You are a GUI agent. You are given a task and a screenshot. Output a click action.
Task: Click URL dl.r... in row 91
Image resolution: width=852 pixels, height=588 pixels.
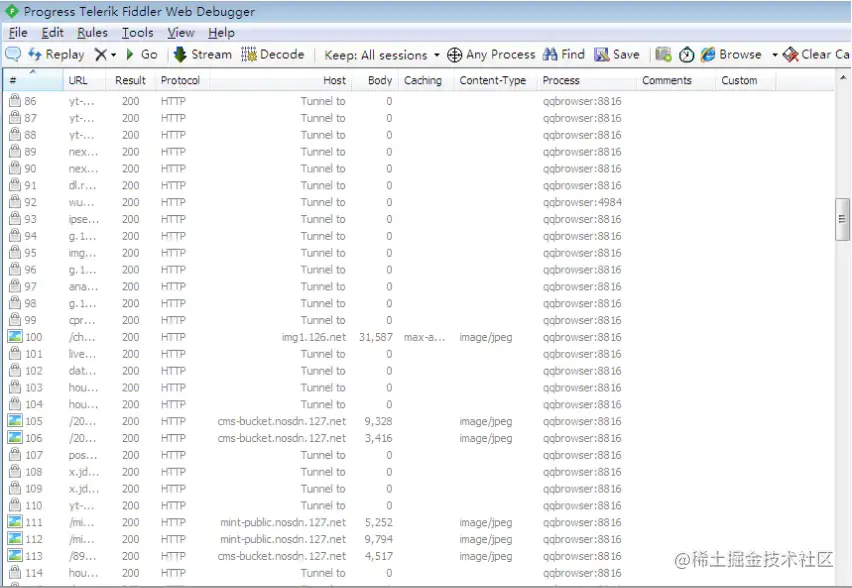click(x=82, y=185)
